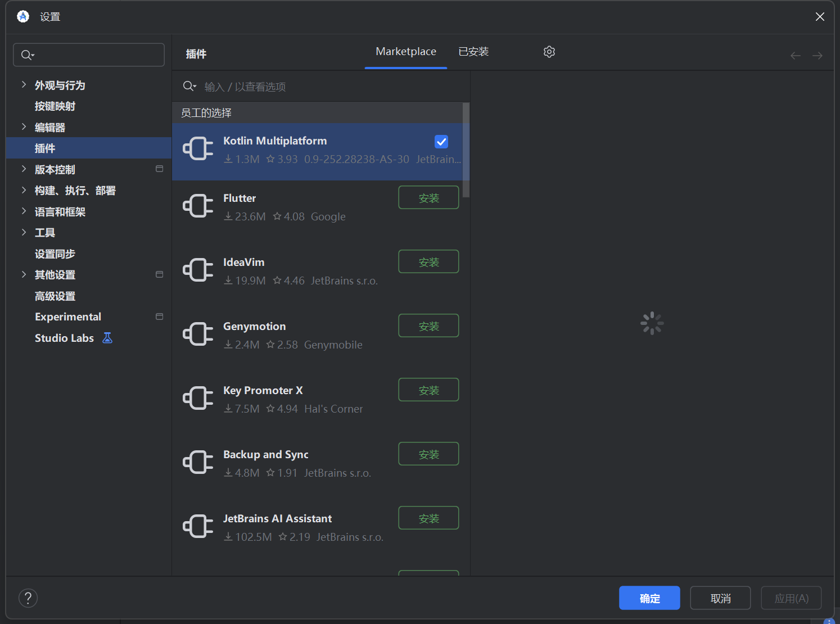Select the Kotlin Multiplatform plugin title
The width and height of the screenshot is (840, 624).
coord(275,141)
